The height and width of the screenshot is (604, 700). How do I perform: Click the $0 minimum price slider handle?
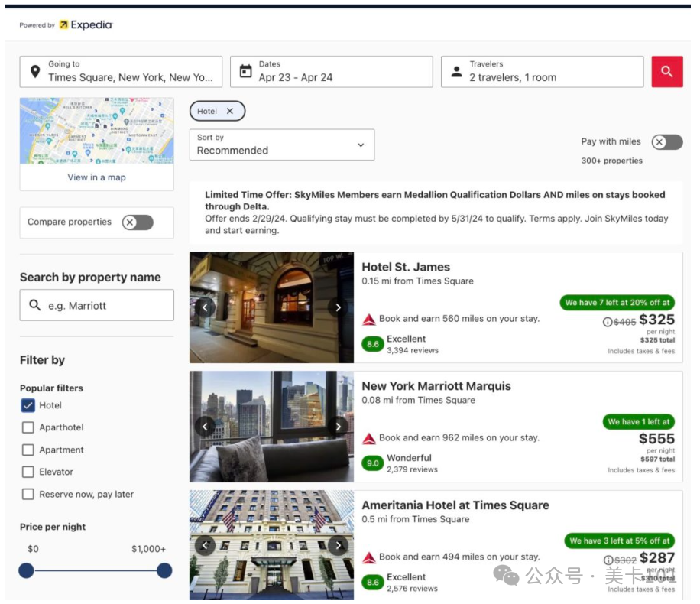click(26, 570)
